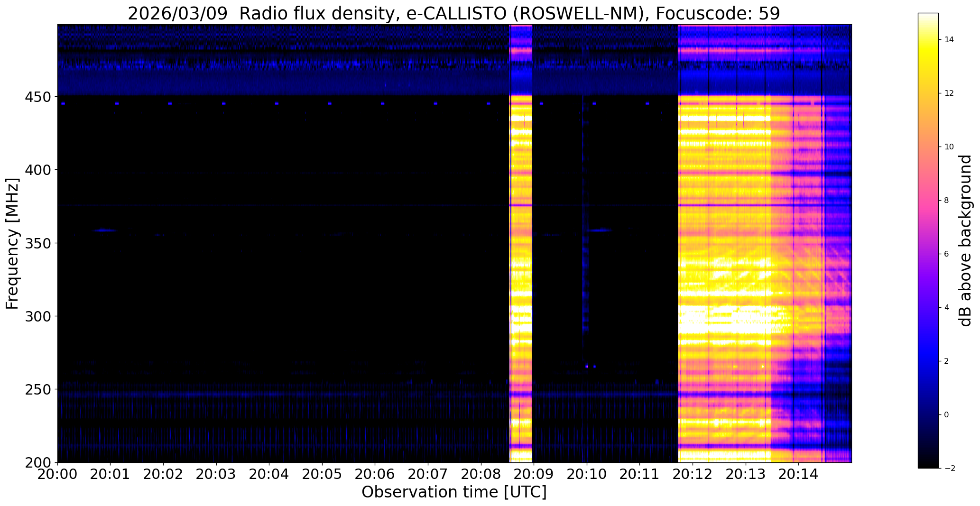
Task: Click the 20:02 time tick label
Action: (164, 473)
